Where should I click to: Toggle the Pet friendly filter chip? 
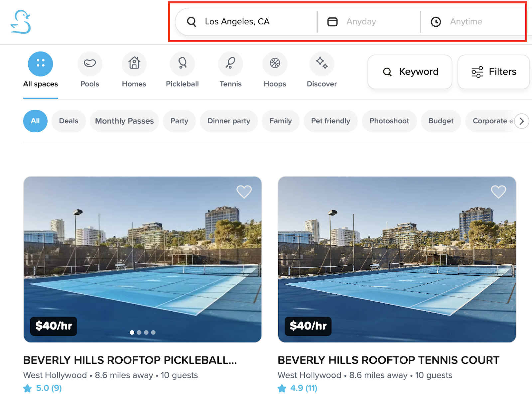pyautogui.click(x=331, y=121)
